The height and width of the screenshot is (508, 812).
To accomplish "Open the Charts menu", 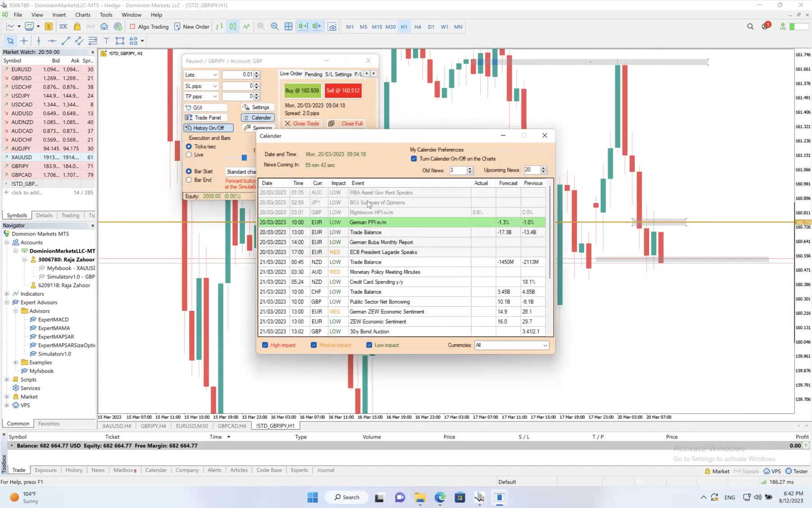I will point(83,15).
